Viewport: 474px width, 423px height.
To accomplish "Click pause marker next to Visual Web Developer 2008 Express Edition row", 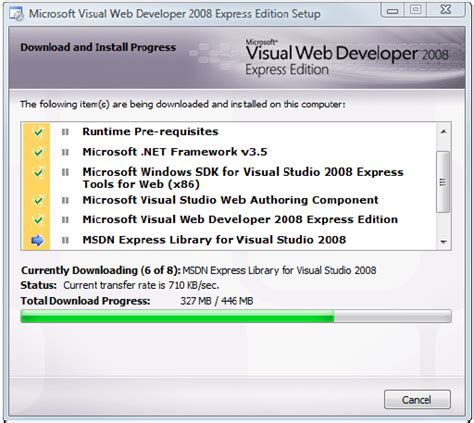I will click(x=65, y=220).
